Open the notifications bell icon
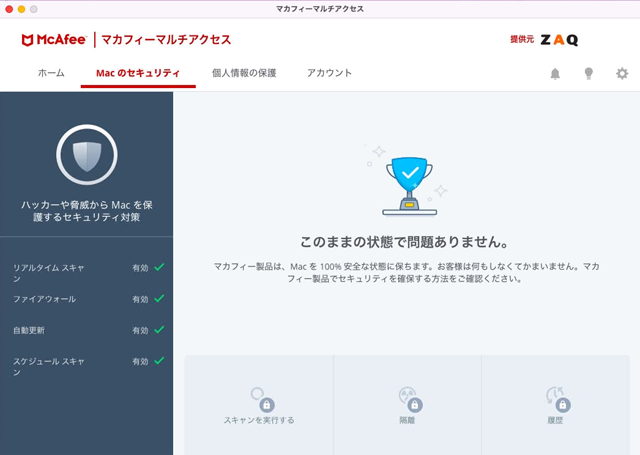 (x=555, y=74)
